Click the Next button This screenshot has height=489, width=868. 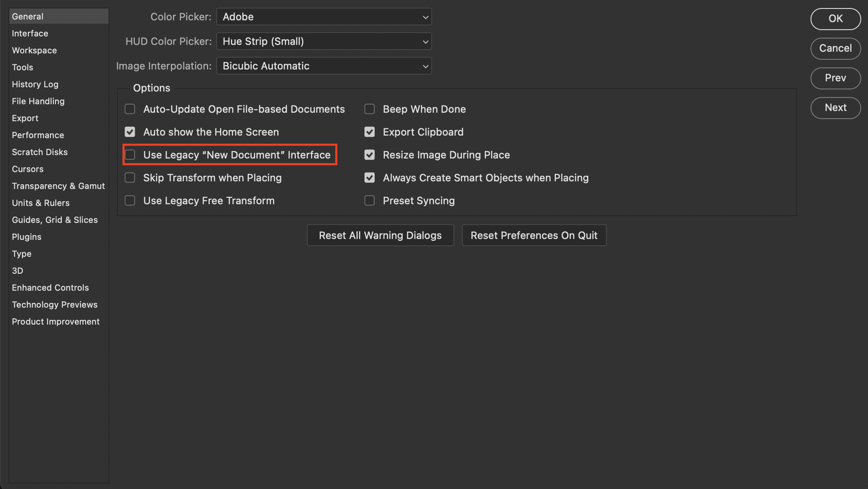point(835,108)
